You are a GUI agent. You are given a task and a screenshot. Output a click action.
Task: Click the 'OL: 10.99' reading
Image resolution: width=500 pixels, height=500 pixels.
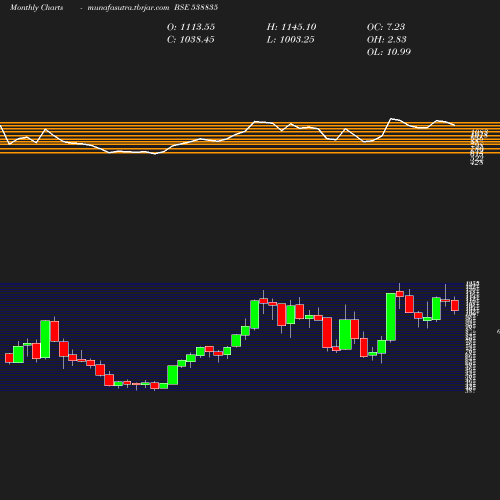389,52
